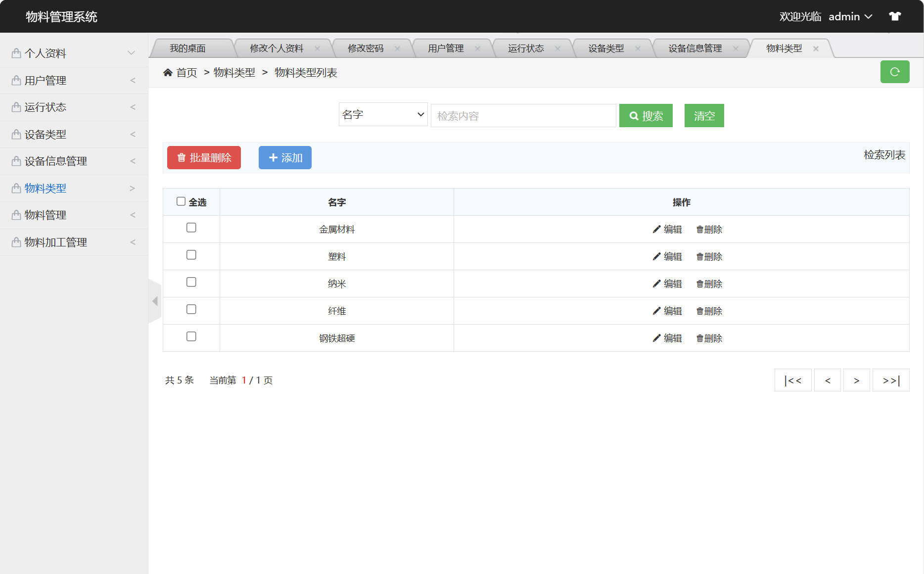This screenshot has height=574, width=924.
Task: Toggle the 全选 select-all checkbox
Action: pyautogui.click(x=181, y=200)
